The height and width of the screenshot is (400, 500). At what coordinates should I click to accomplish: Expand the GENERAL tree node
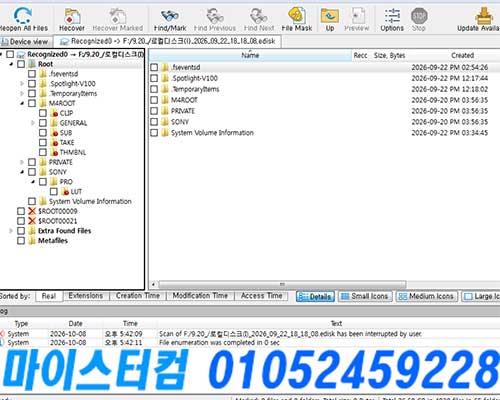[x=33, y=123]
